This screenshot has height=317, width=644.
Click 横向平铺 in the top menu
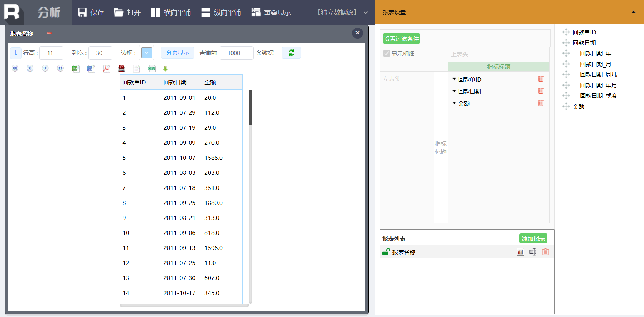[x=171, y=12]
